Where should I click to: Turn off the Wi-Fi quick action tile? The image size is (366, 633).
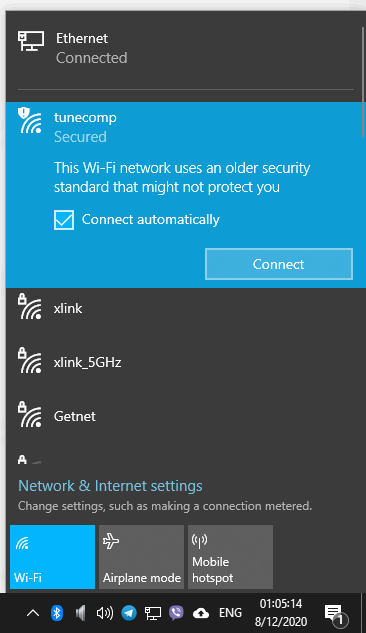tap(52, 557)
